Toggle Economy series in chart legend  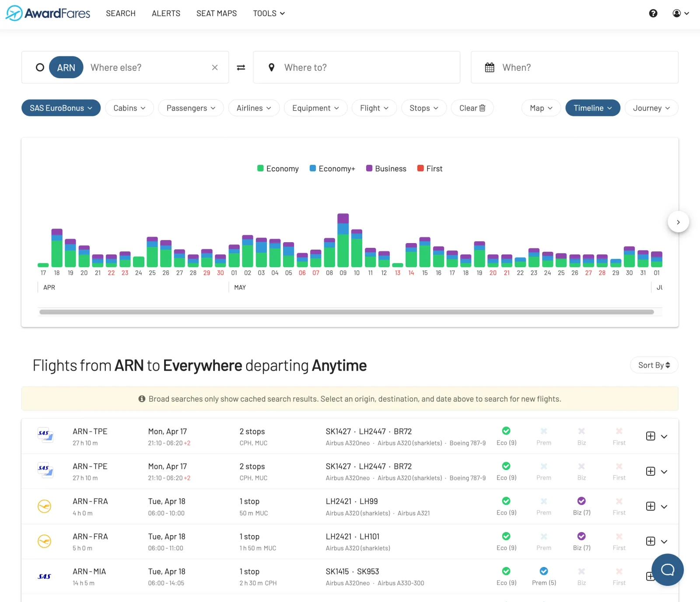coord(278,169)
